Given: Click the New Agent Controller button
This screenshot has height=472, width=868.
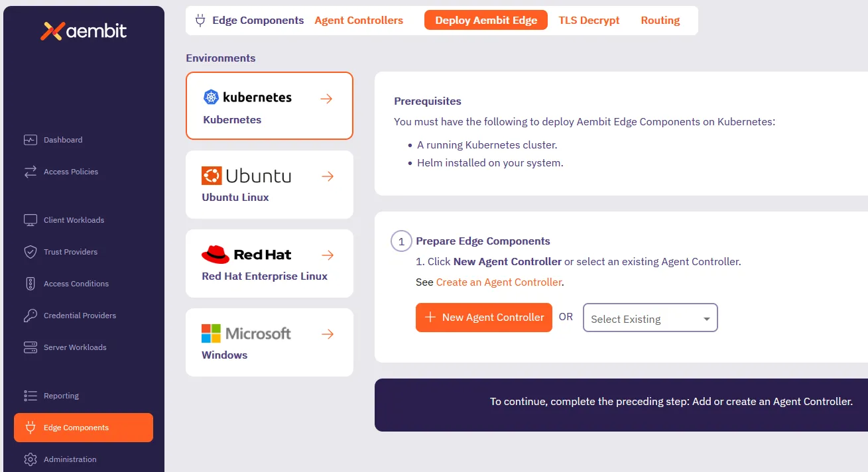Looking at the screenshot, I should (x=483, y=317).
